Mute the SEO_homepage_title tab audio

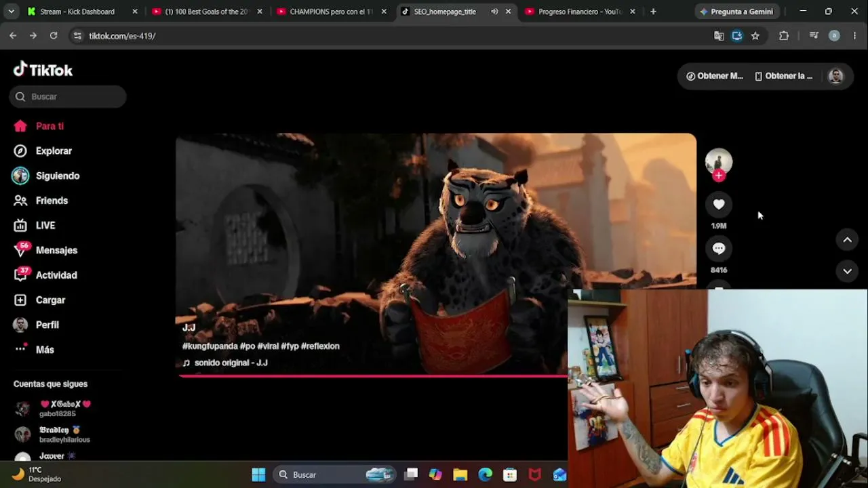pyautogui.click(x=494, y=12)
